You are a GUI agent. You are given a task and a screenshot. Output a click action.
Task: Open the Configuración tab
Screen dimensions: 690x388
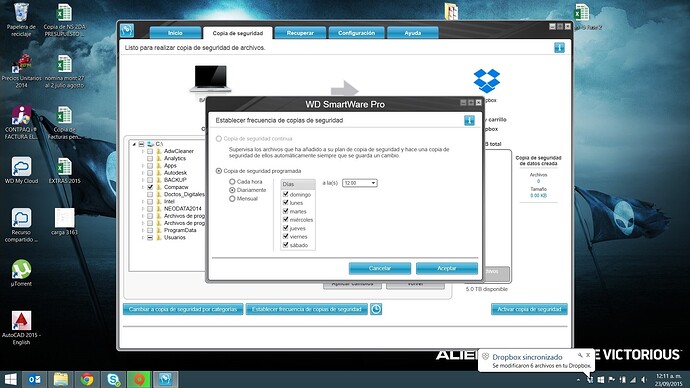pos(356,33)
